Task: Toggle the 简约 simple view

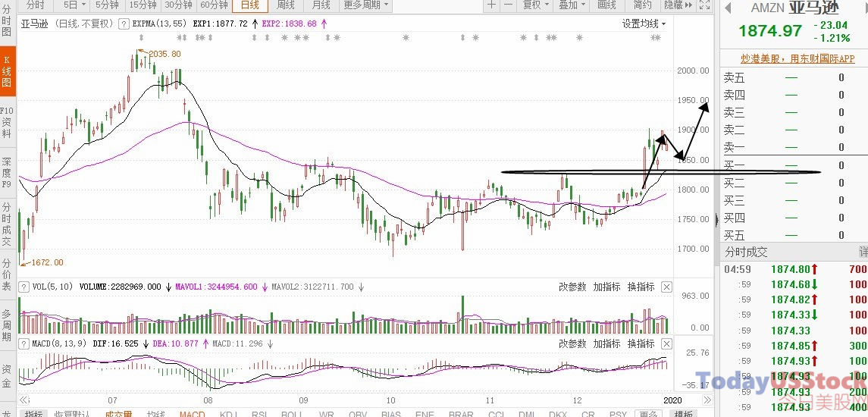Action: [x=642, y=5]
